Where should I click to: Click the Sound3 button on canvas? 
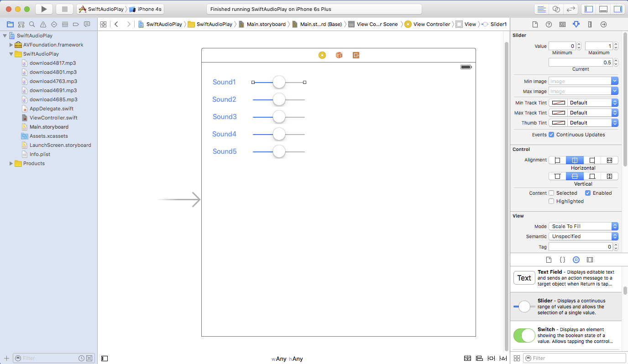(x=225, y=117)
